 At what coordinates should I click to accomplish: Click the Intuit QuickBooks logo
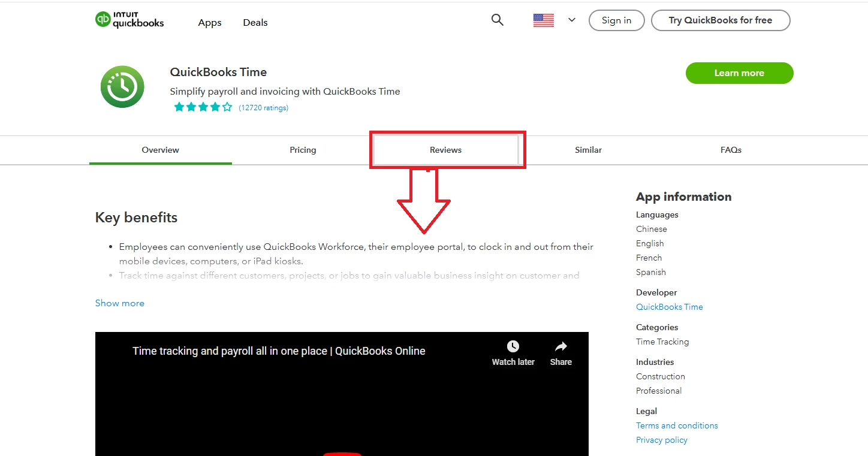click(x=129, y=20)
